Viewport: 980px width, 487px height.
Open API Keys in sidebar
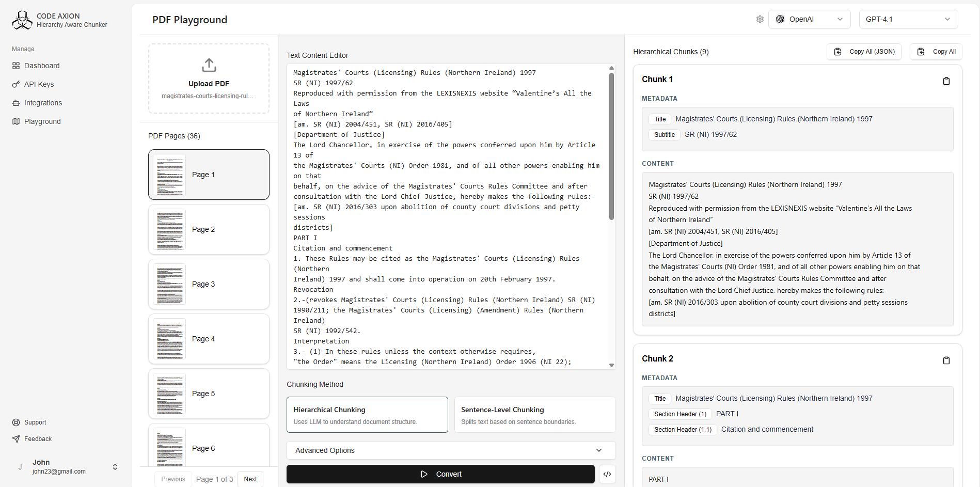click(33, 84)
